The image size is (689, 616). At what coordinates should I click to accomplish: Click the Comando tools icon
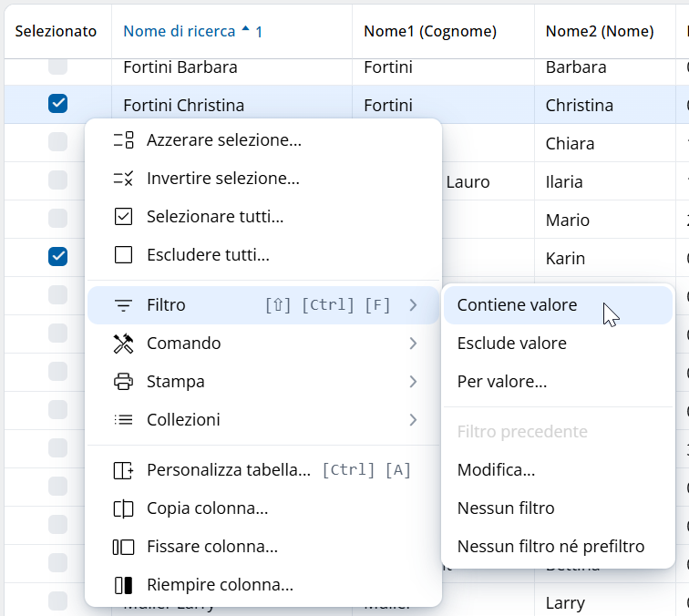click(x=123, y=344)
